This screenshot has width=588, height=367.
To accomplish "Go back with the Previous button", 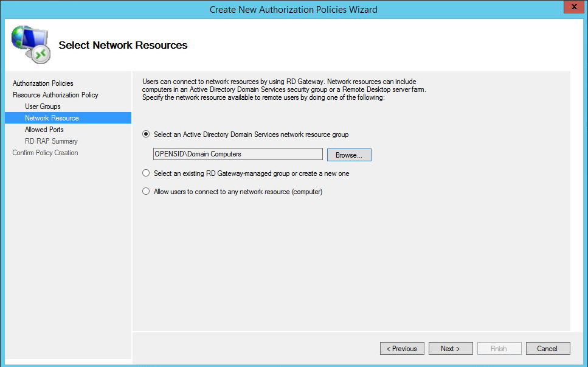I will [x=402, y=349].
